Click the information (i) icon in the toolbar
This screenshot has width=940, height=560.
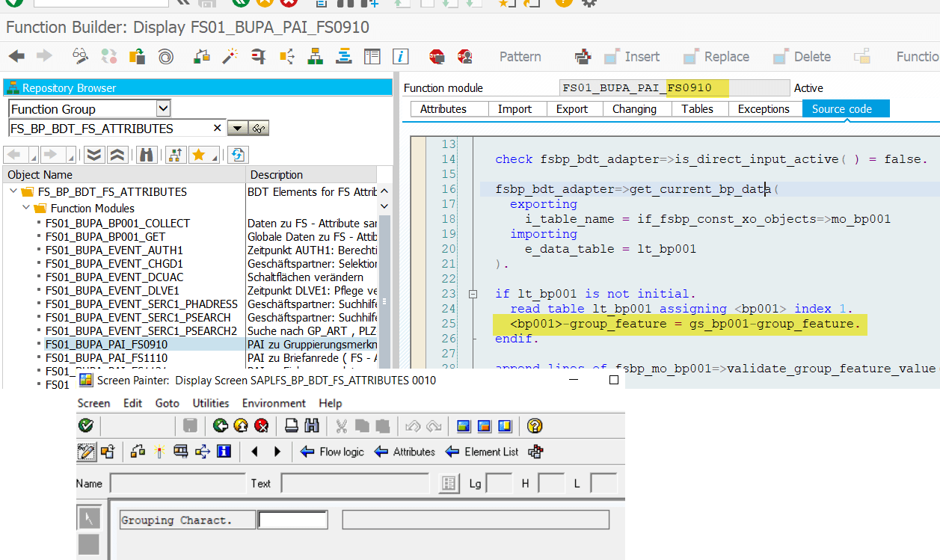(399, 56)
